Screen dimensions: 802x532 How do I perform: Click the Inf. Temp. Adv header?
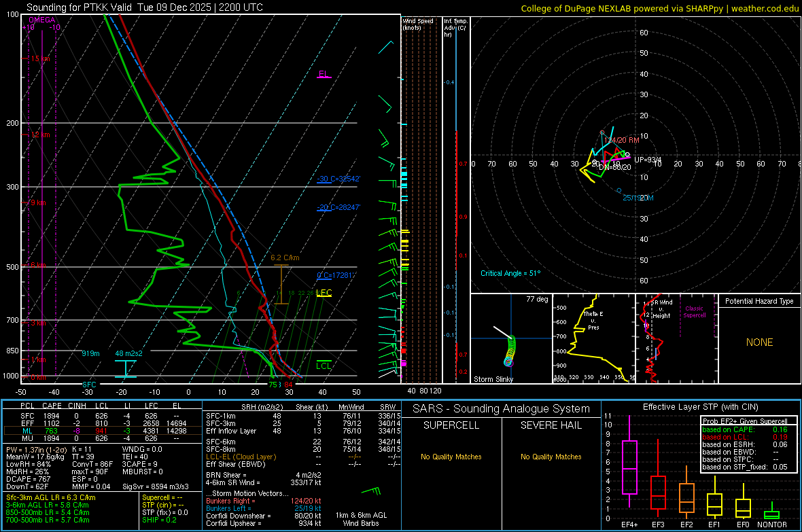455,28
